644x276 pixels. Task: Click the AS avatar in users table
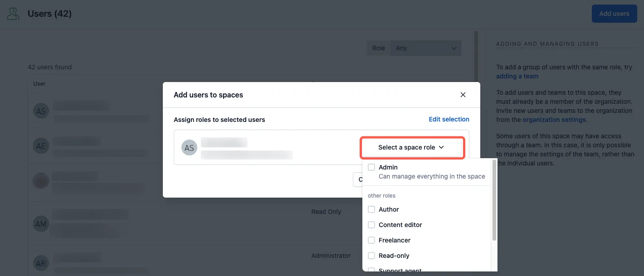tap(41, 111)
